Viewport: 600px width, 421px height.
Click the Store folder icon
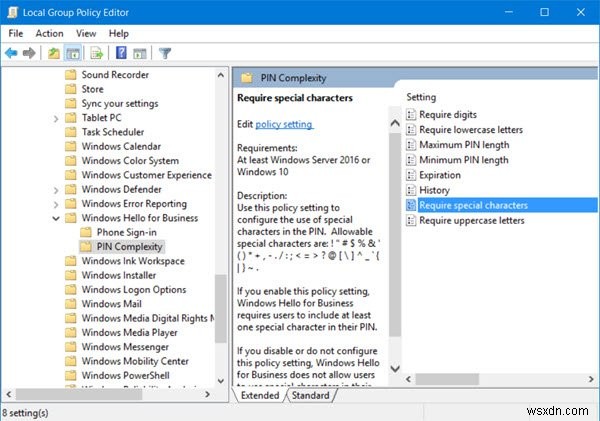tap(71, 89)
